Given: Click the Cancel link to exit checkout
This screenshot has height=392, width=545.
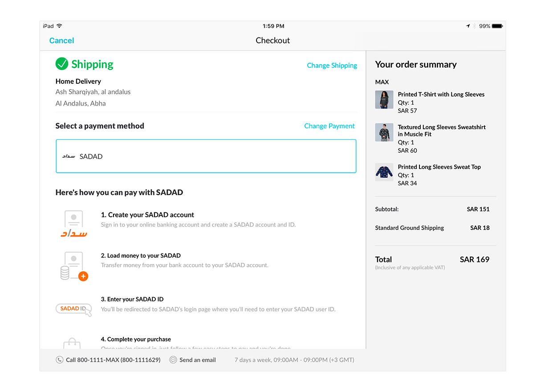Looking at the screenshot, I should tap(61, 41).
